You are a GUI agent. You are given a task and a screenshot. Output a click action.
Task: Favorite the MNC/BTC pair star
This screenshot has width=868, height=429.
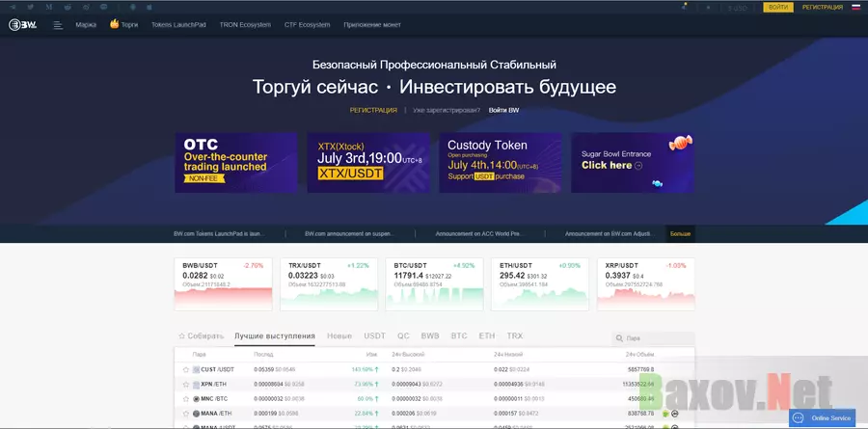[186, 398]
